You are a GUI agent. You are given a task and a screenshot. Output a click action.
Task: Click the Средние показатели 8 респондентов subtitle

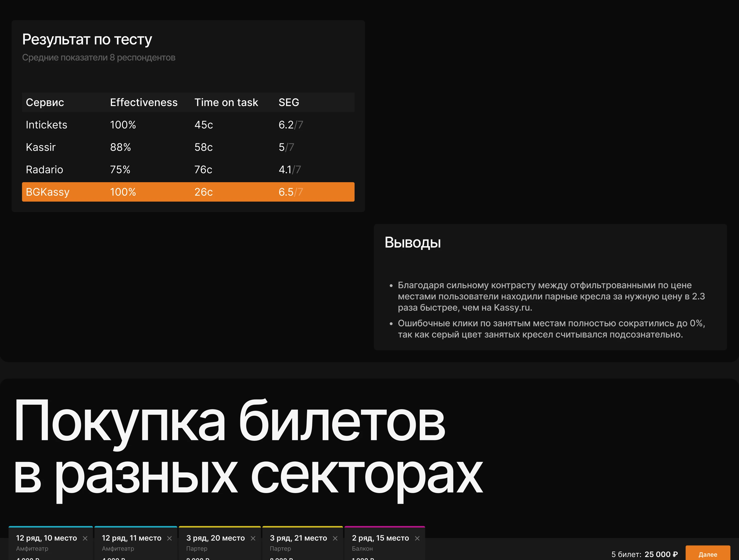click(x=99, y=57)
